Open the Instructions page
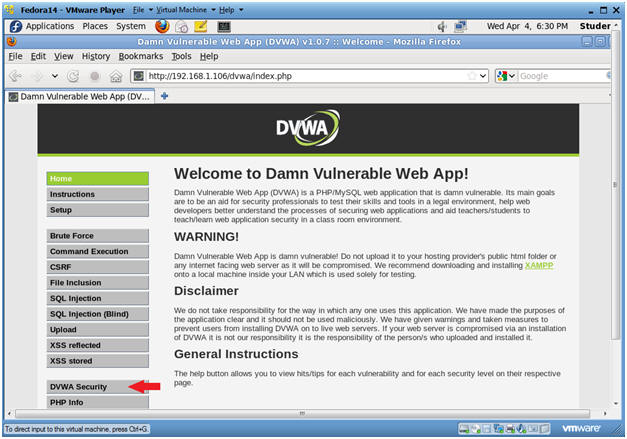Viewport: 627px width, 439px height. pos(98,194)
